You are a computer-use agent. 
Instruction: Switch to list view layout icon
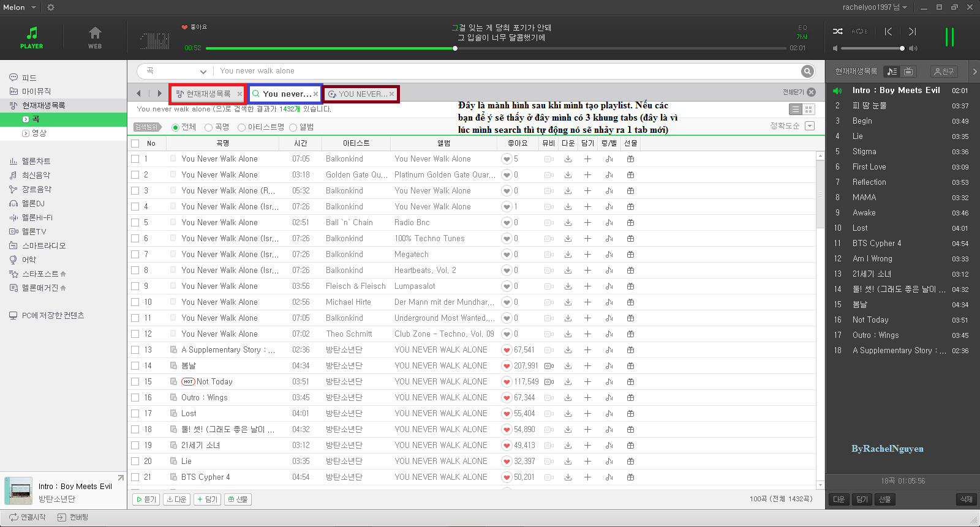point(796,109)
